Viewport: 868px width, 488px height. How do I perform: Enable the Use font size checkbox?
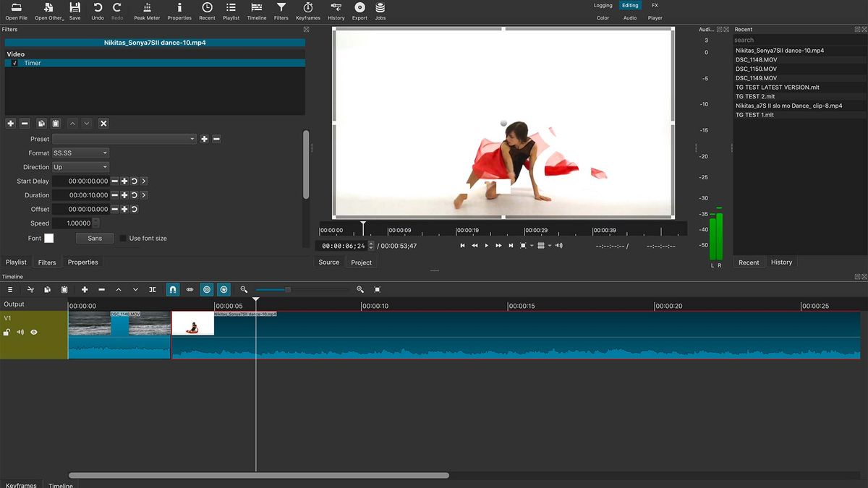124,238
